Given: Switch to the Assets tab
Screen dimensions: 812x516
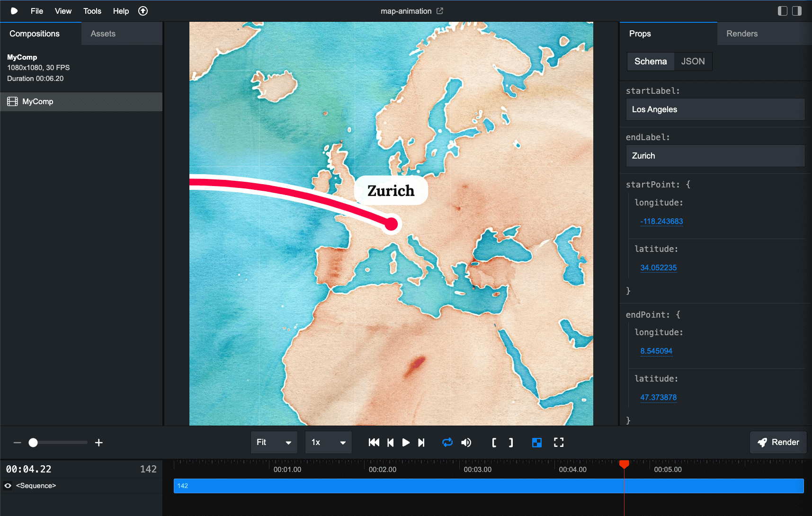Looking at the screenshot, I should click(103, 34).
